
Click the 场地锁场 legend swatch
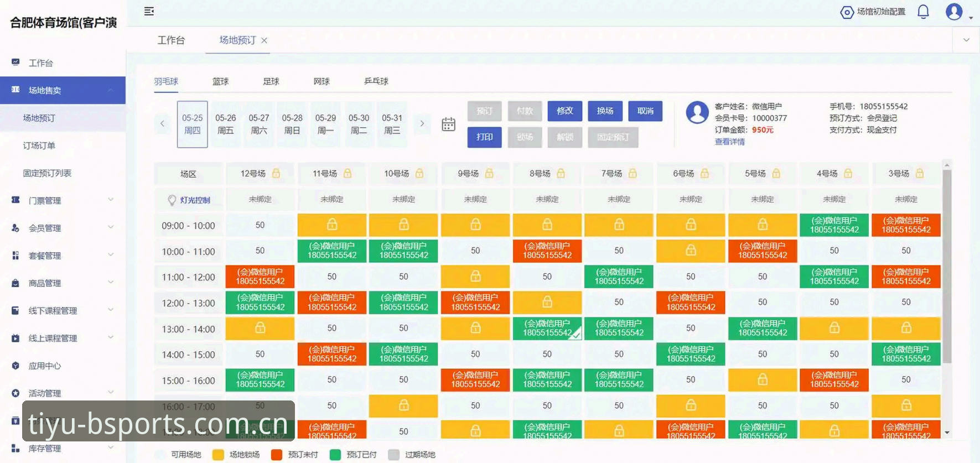pos(218,455)
